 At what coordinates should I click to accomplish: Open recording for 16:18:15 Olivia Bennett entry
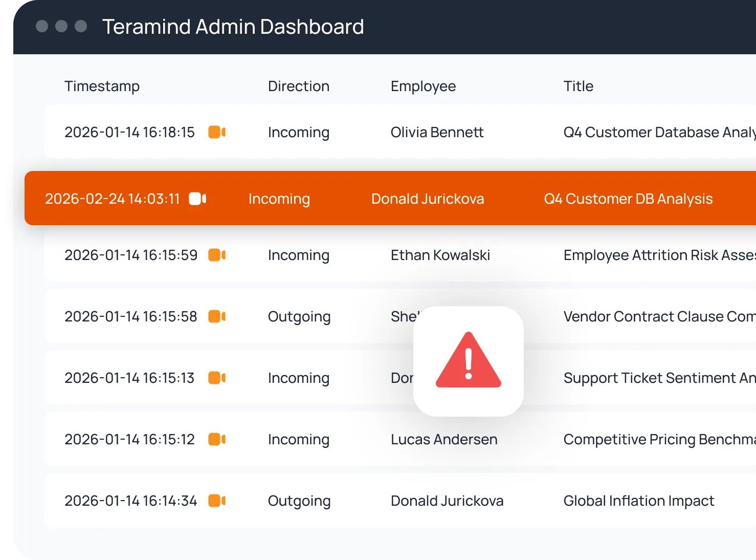coord(217,132)
